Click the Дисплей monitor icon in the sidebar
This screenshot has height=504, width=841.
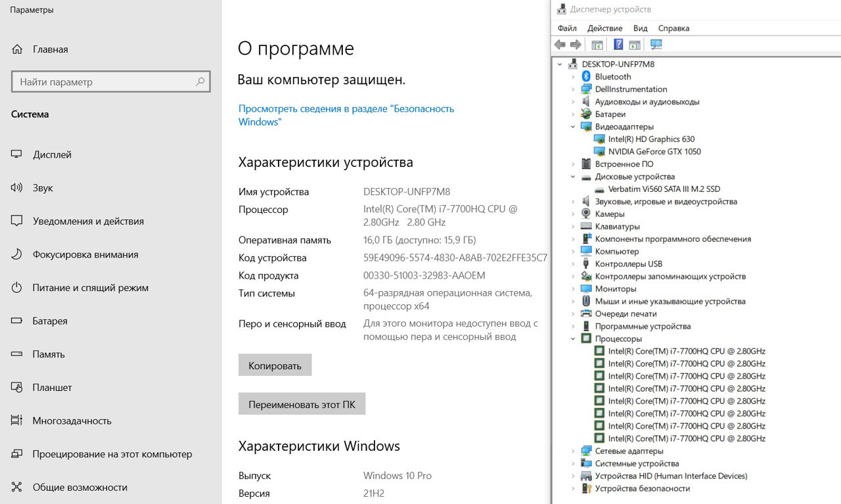pos(17,154)
